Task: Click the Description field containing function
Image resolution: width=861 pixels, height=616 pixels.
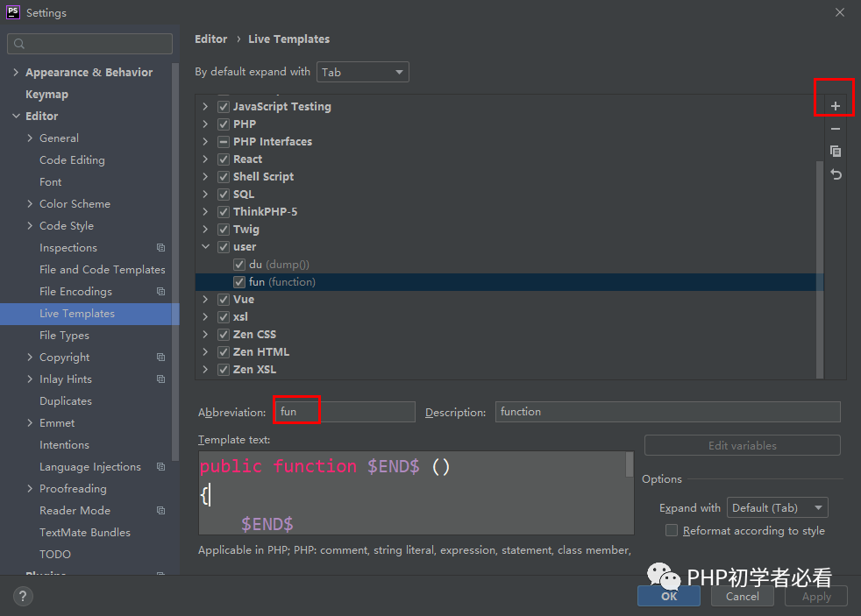Action: coord(668,412)
